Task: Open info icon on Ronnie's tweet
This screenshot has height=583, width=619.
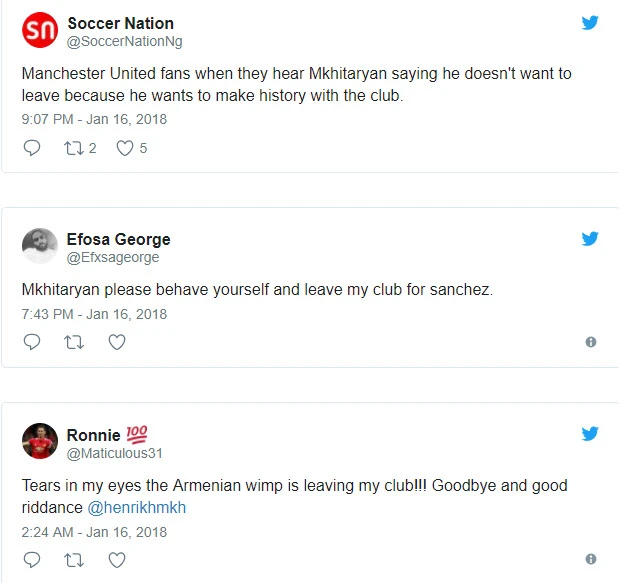Action: point(591,559)
